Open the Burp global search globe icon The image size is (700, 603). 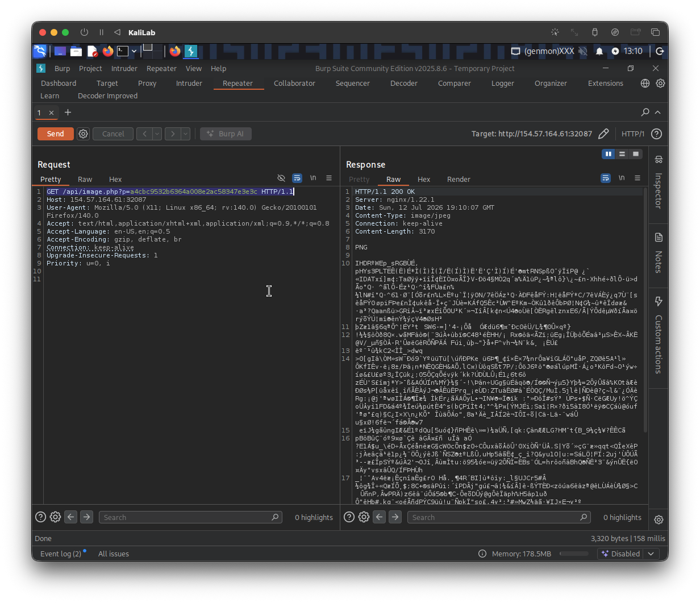[x=645, y=84]
